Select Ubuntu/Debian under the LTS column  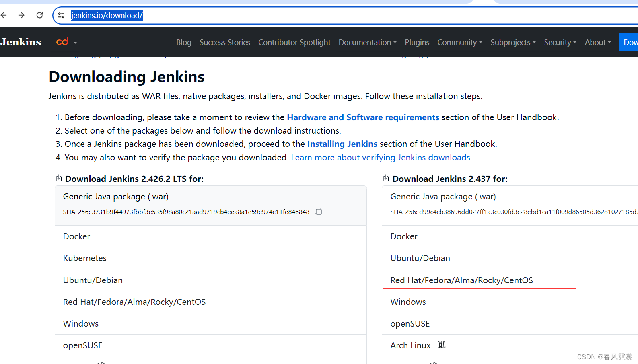pyautogui.click(x=211, y=280)
